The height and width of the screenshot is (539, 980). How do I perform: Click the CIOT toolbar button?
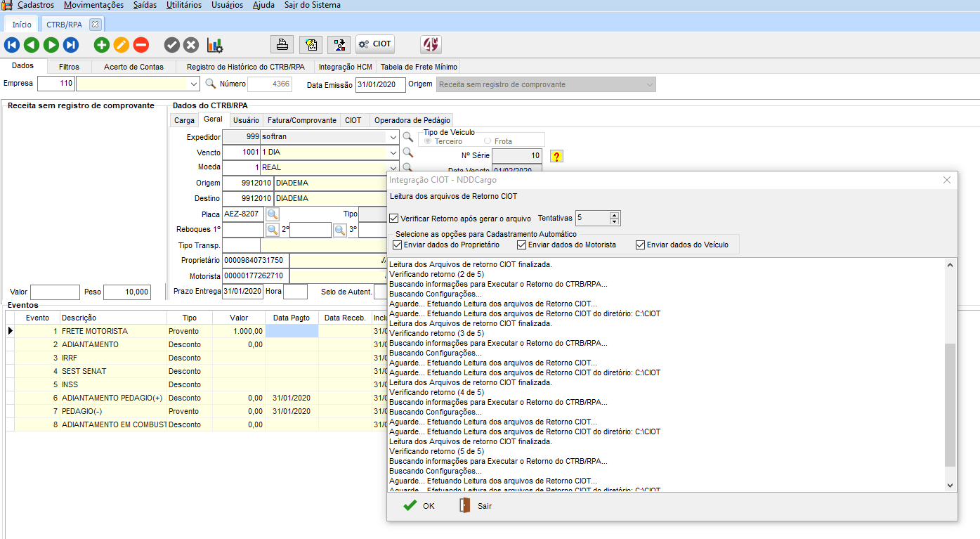(375, 44)
